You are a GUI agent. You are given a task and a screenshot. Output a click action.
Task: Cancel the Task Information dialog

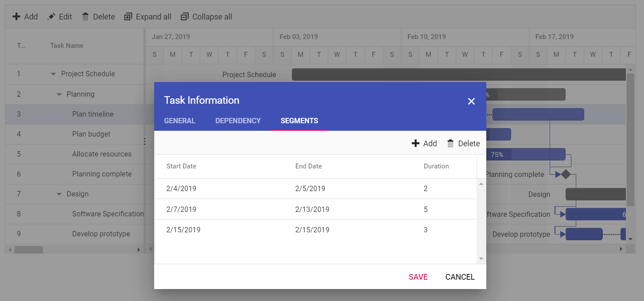tap(460, 277)
